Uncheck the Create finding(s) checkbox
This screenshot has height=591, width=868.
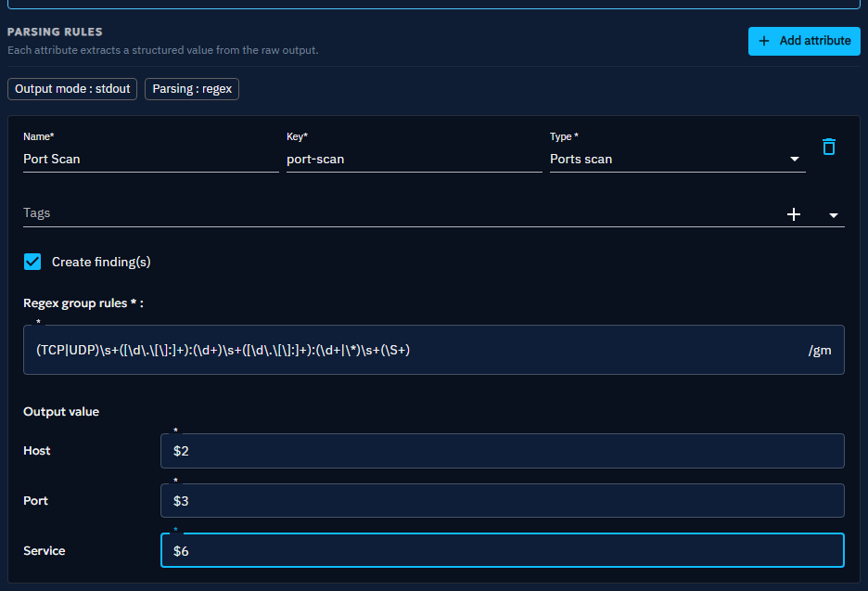32,262
